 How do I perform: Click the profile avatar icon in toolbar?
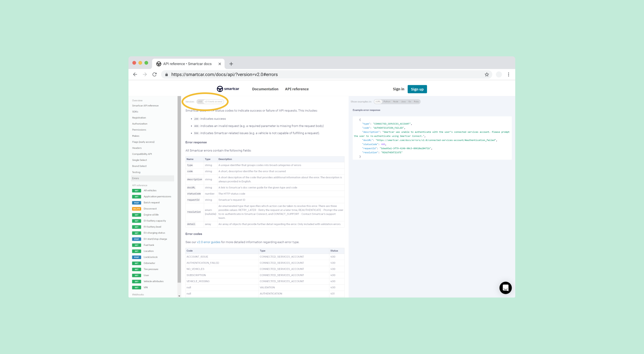pyautogui.click(x=498, y=74)
